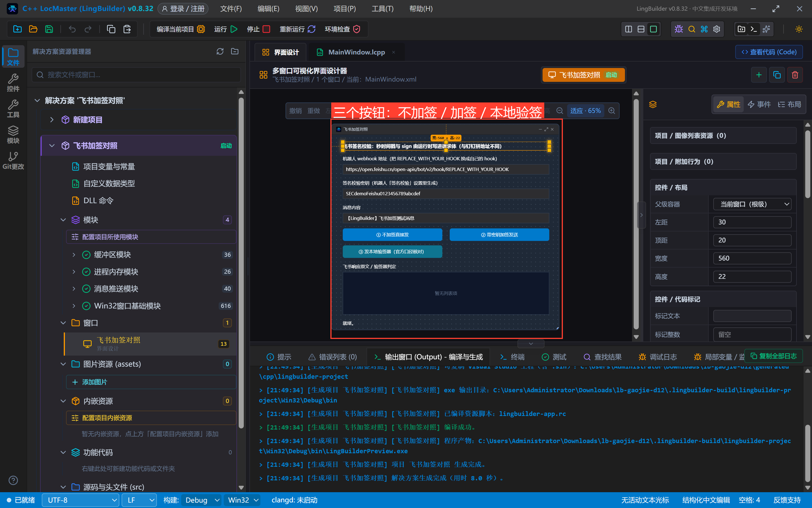The image size is (812, 508).
Task: Click the redo arrow icon
Action: pyautogui.click(x=88, y=29)
